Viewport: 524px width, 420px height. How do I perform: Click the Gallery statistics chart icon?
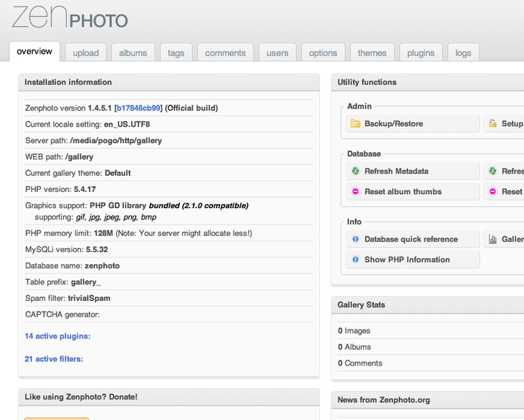tap(493, 239)
